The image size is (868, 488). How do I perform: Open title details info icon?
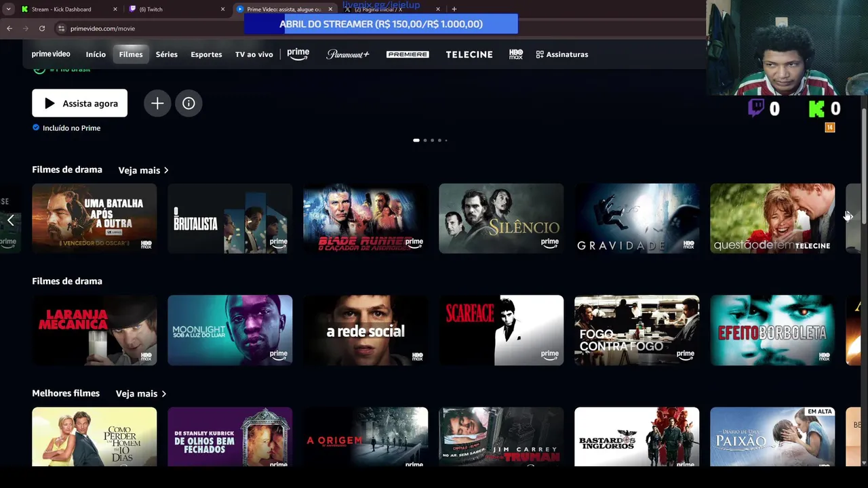[x=189, y=103]
